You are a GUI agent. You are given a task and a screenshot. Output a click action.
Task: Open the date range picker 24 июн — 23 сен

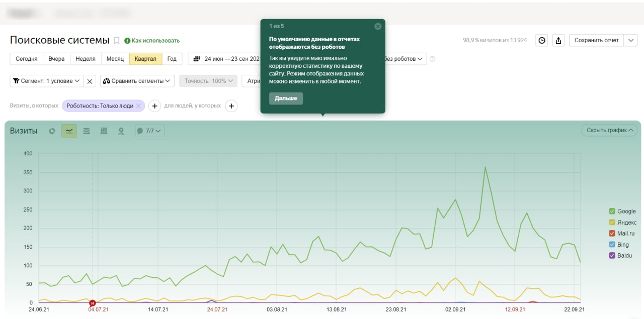click(224, 59)
